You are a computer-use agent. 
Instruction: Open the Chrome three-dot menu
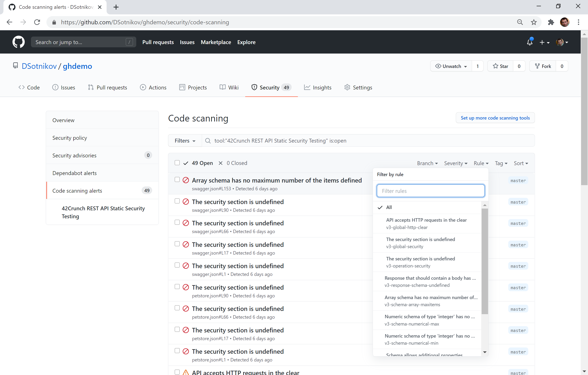[x=579, y=22]
